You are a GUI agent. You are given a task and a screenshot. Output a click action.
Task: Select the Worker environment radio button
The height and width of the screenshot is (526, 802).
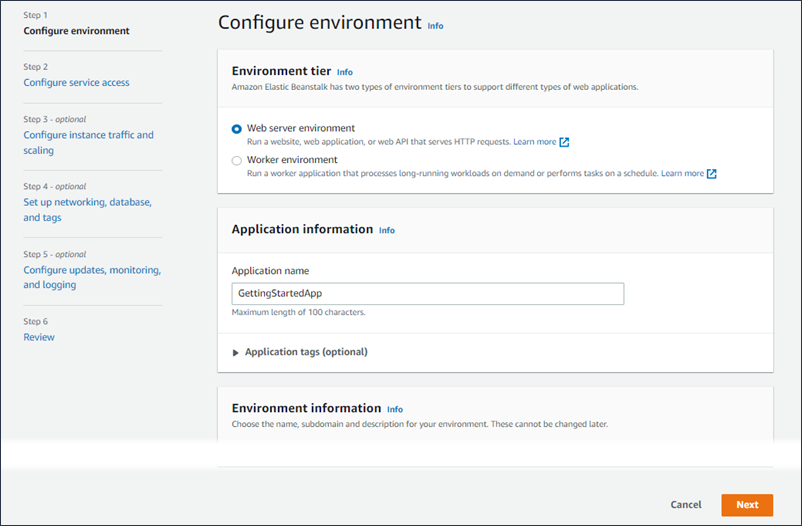tap(237, 160)
